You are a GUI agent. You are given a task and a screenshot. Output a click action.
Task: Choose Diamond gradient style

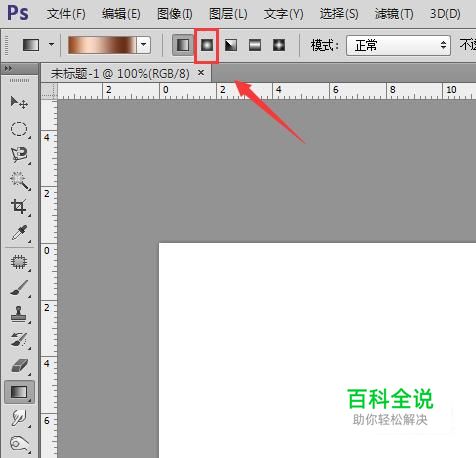click(279, 45)
